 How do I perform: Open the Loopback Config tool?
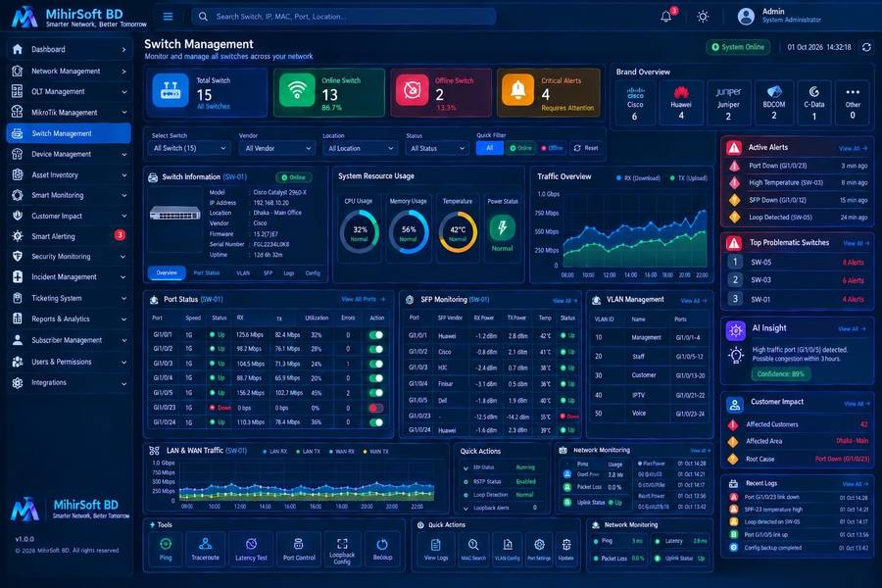pyautogui.click(x=342, y=549)
